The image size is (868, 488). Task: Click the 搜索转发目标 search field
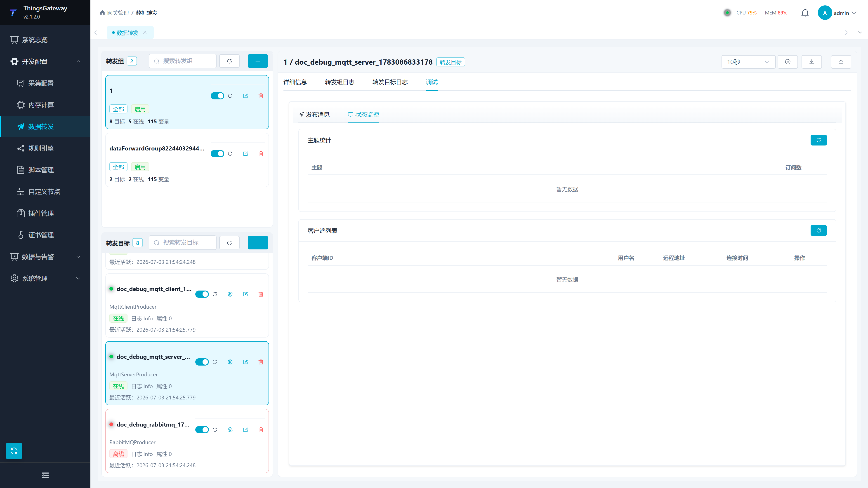tap(183, 242)
